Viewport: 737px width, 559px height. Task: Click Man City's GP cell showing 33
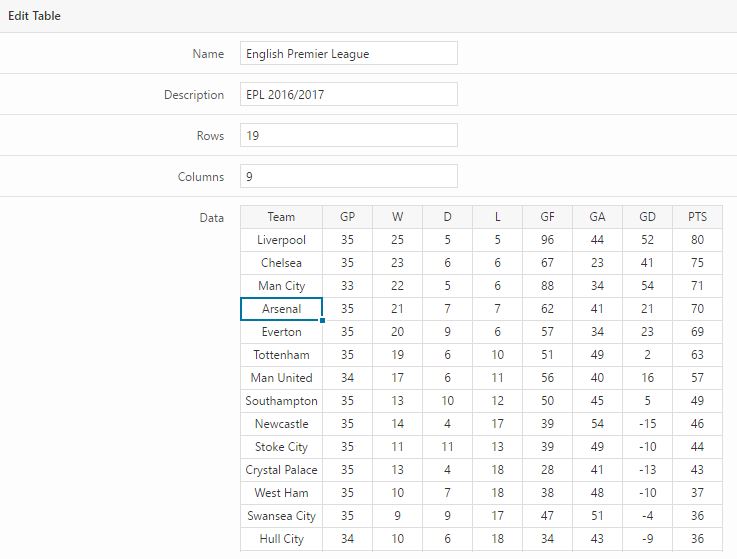347,286
